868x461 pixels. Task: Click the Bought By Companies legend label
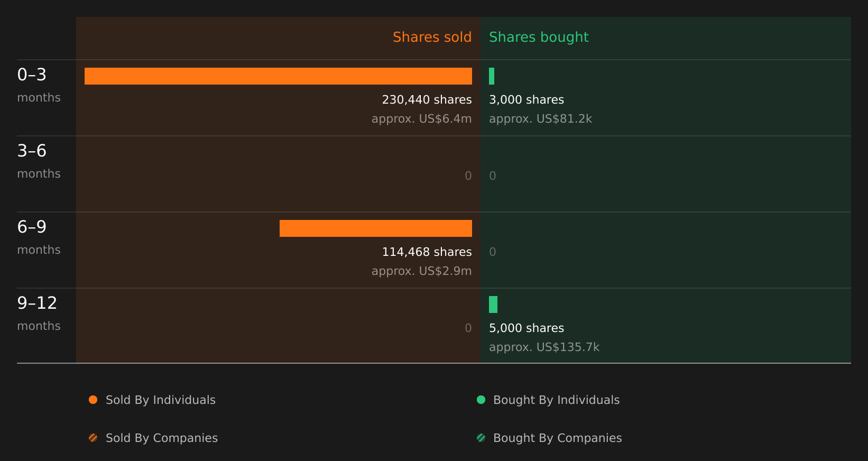(557, 438)
